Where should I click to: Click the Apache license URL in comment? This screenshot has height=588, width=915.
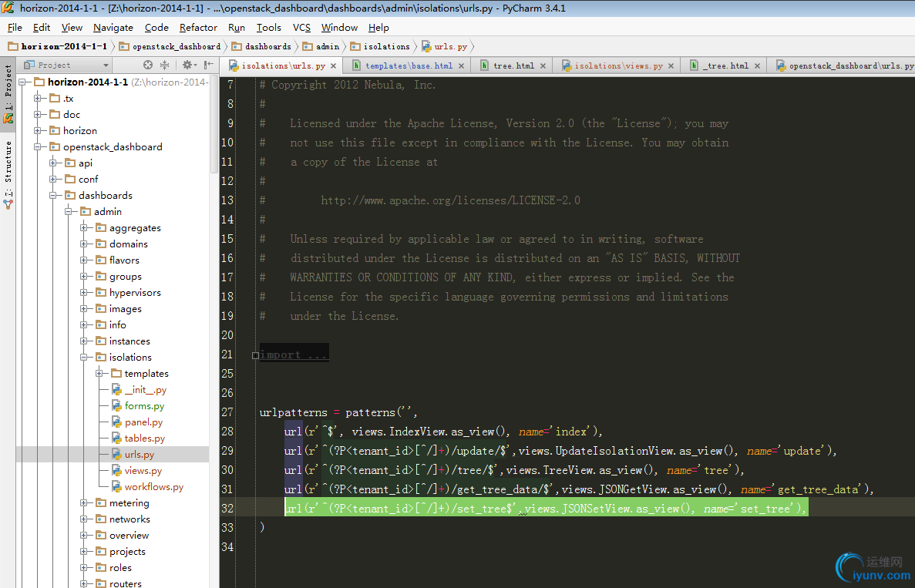click(450, 200)
